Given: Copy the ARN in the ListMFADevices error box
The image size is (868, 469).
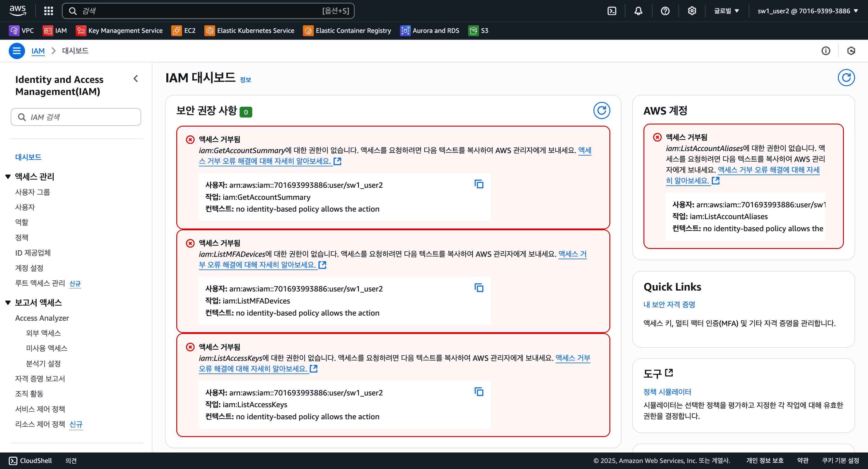Looking at the screenshot, I should point(479,288).
